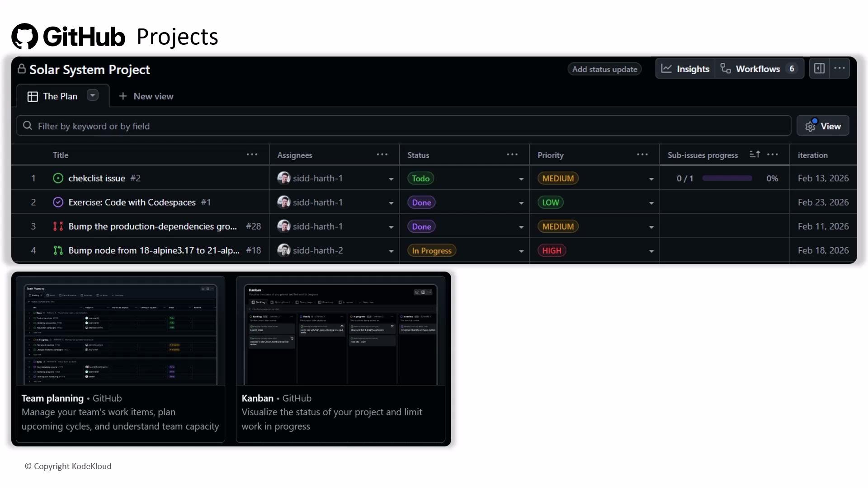Open Assignees column options menu
Screen dimensions: 868x488
(382, 155)
